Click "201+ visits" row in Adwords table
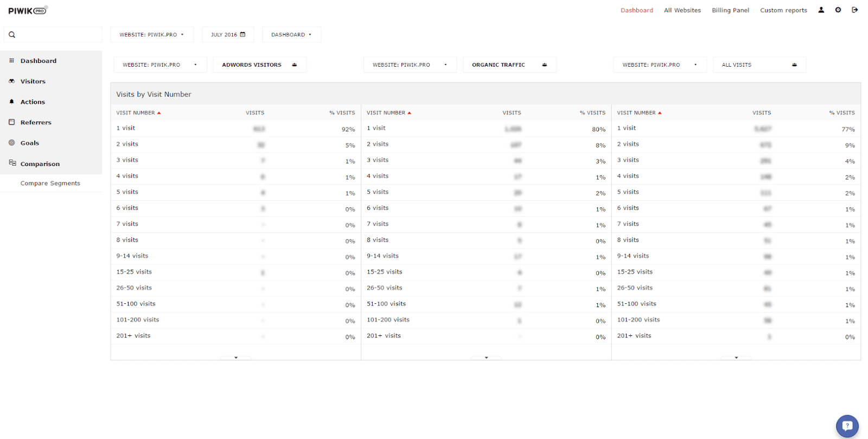868x439 pixels. point(236,336)
